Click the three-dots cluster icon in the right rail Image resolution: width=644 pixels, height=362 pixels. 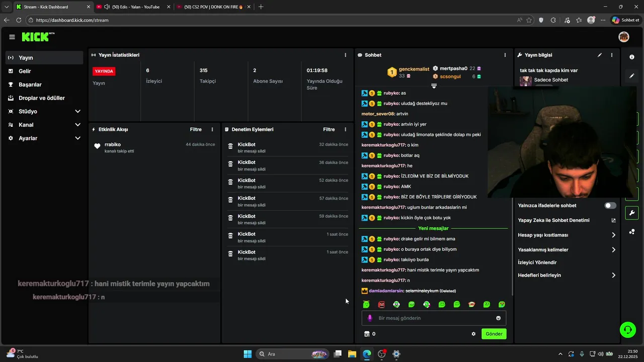click(x=632, y=232)
